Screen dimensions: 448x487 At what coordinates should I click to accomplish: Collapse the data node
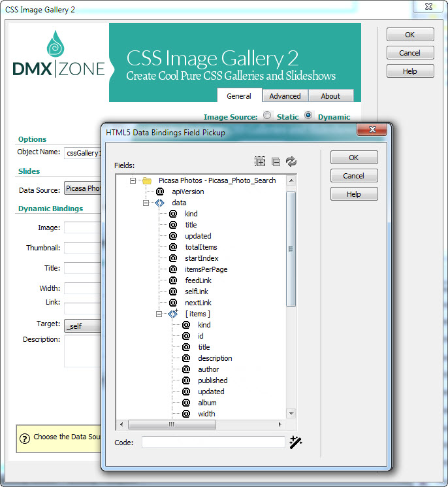146,203
